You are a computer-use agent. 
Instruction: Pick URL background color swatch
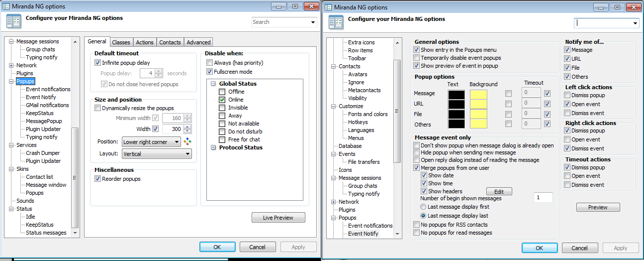pyautogui.click(x=478, y=104)
